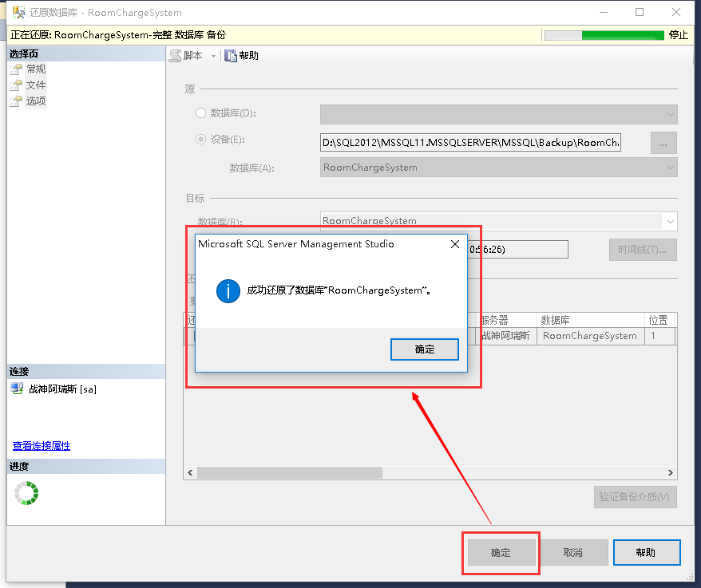Click the 数据库 column header in backup sets
This screenshot has width=701, height=588.
[590, 320]
